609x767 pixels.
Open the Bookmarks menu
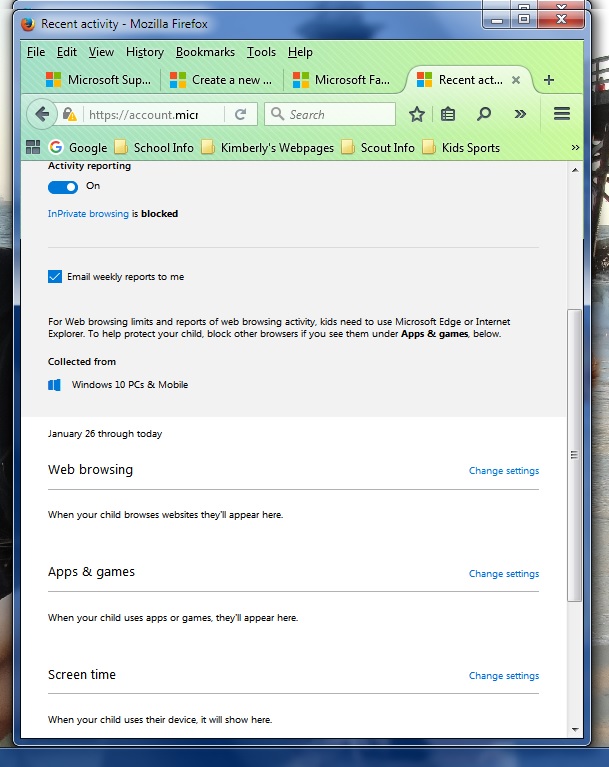click(x=205, y=52)
